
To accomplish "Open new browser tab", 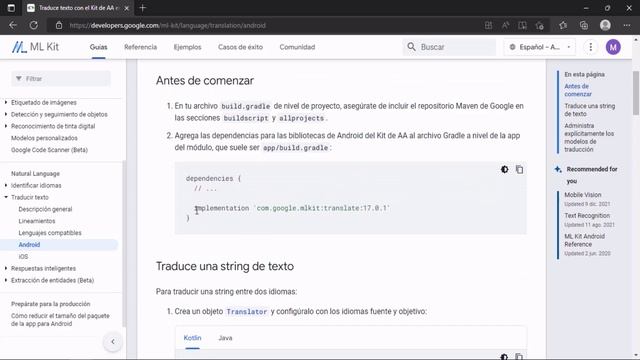I will click(x=142, y=8).
